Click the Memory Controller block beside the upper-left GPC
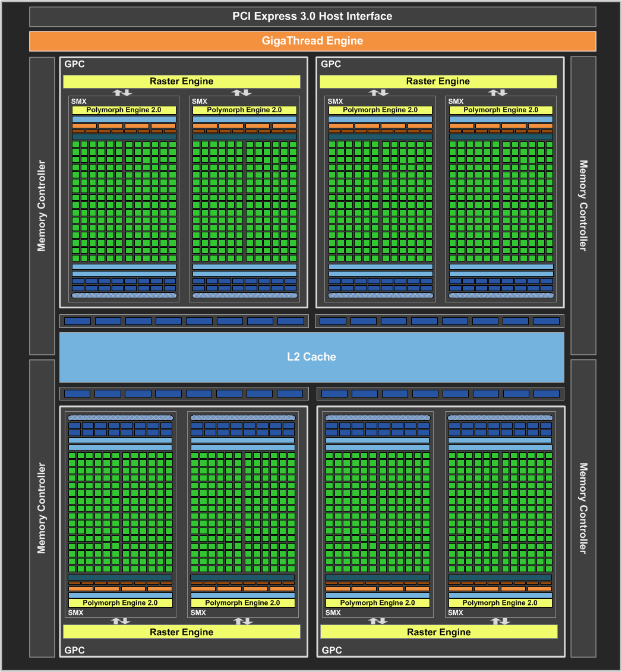Viewport: 622px width, 672px height. click(x=42, y=206)
